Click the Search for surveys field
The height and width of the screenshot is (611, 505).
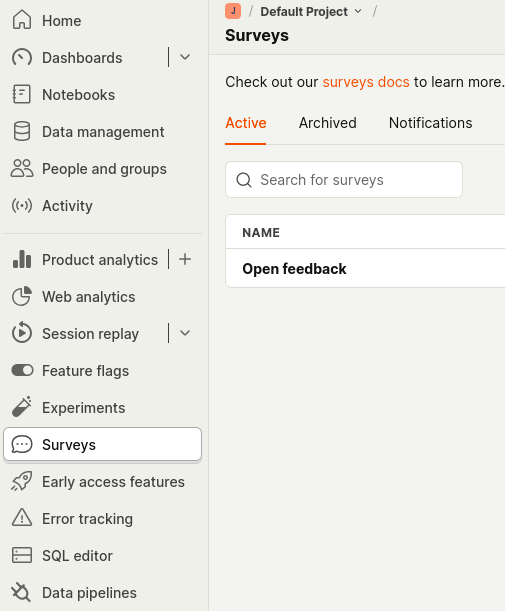pos(344,180)
